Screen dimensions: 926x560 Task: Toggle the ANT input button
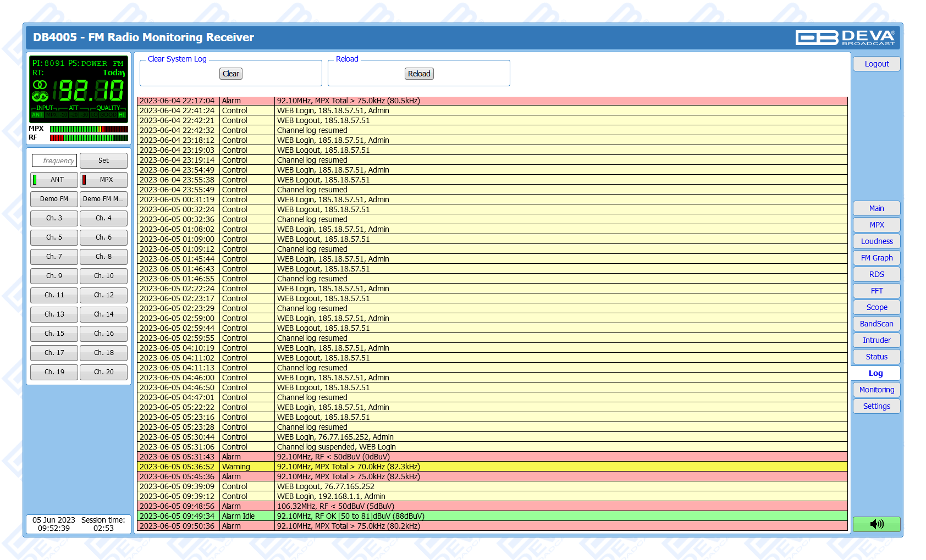(x=54, y=180)
